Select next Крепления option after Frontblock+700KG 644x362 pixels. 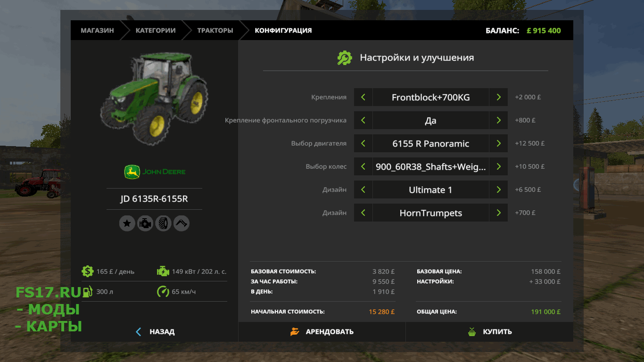498,97
